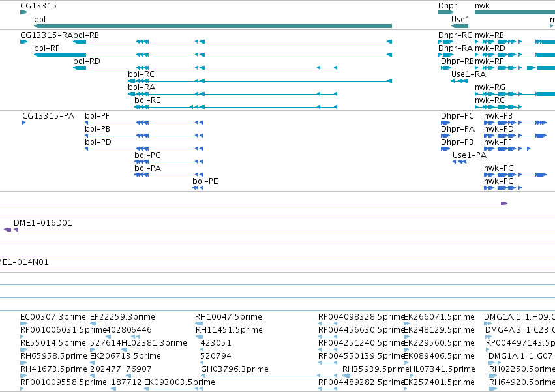Select the RH11451.5prime EST label
Screen dimensions: 555x392
click(x=229, y=330)
